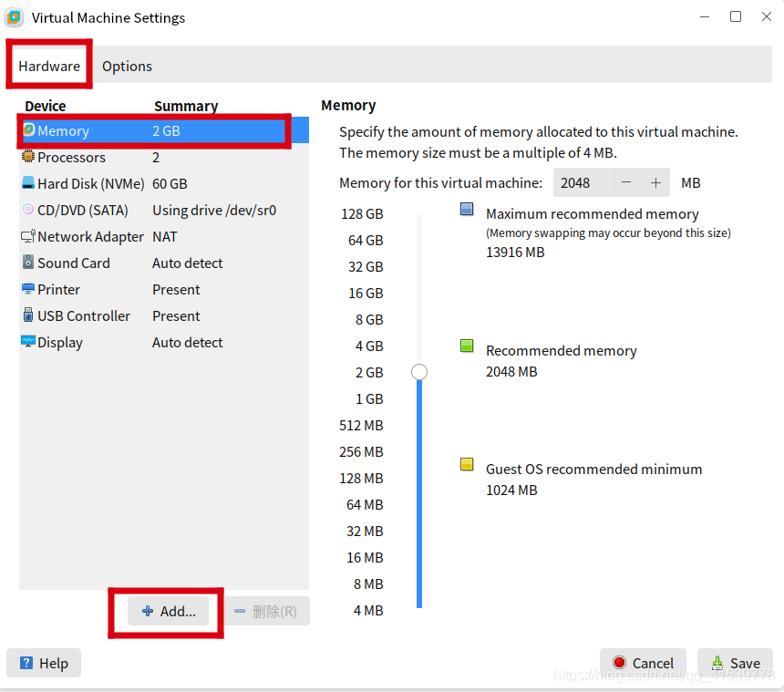Click the NAT network summary value

(x=164, y=237)
